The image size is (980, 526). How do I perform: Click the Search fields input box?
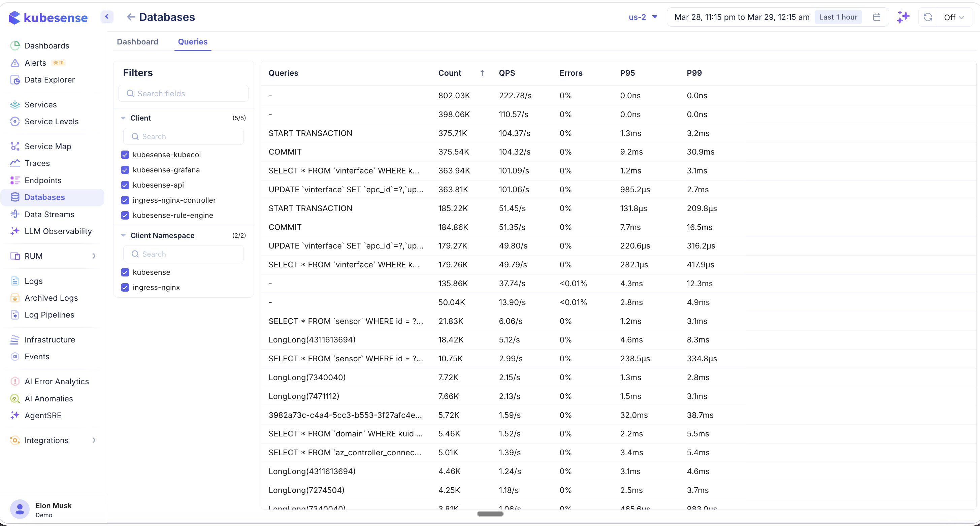(184, 93)
